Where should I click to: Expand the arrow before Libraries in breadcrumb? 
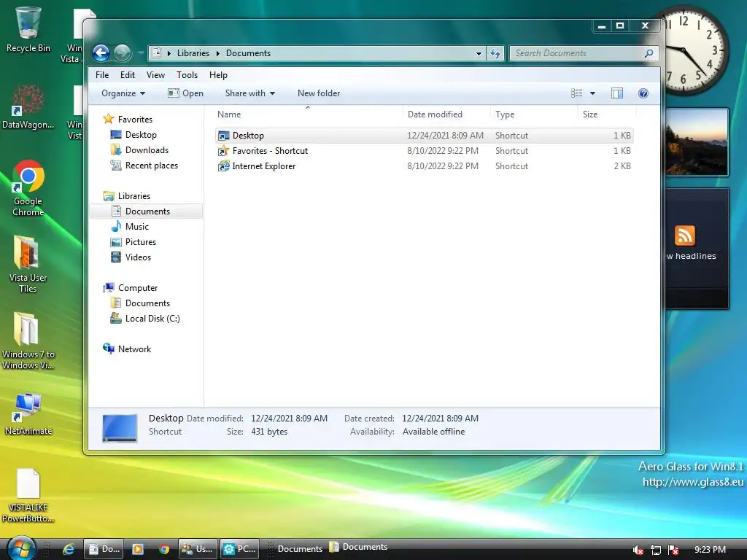tap(169, 53)
